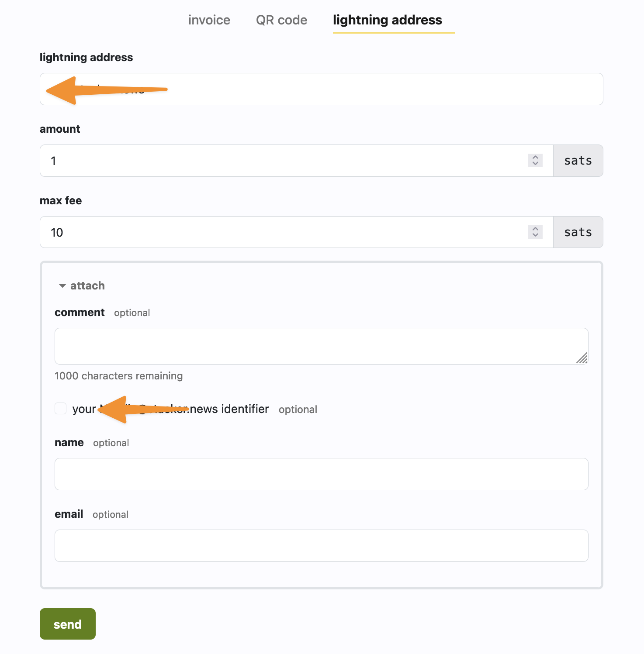Click the 'news identifier' label text
This screenshot has height=654, width=644.
pyautogui.click(x=229, y=409)
